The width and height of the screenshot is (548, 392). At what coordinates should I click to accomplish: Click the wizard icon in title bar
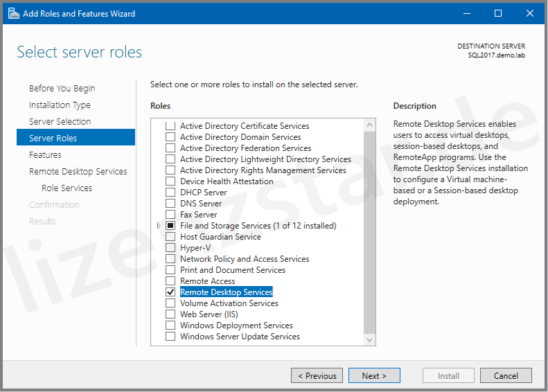tap(13, 13)
